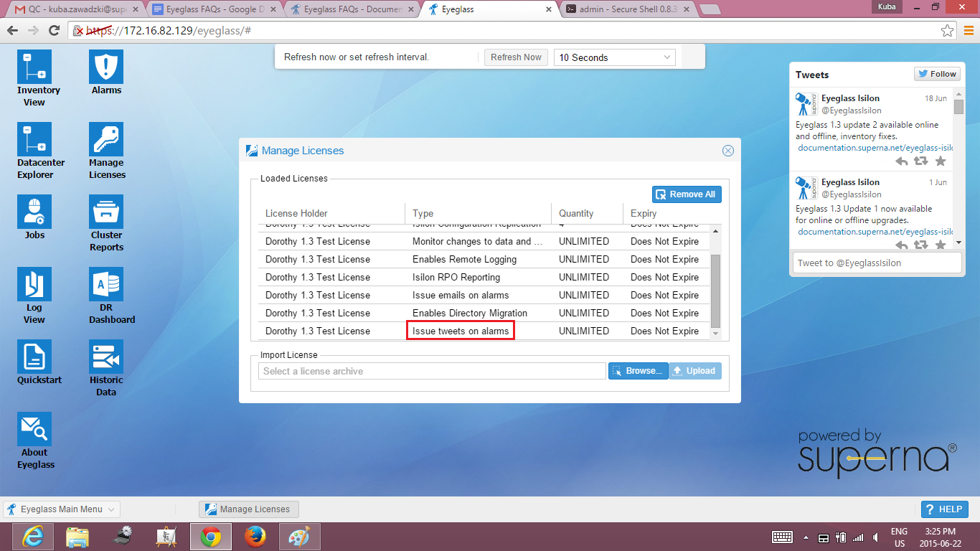Select the Enables Directory Migration row
The image size is (980, 551).
point(484,313)
